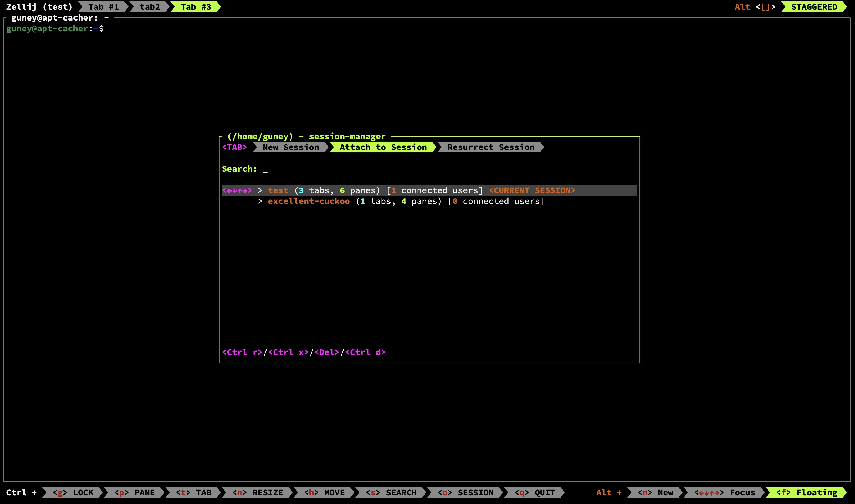Click the SESSION mode button
This screenshot has width=855, height=504.
click(x=465, y=492)
